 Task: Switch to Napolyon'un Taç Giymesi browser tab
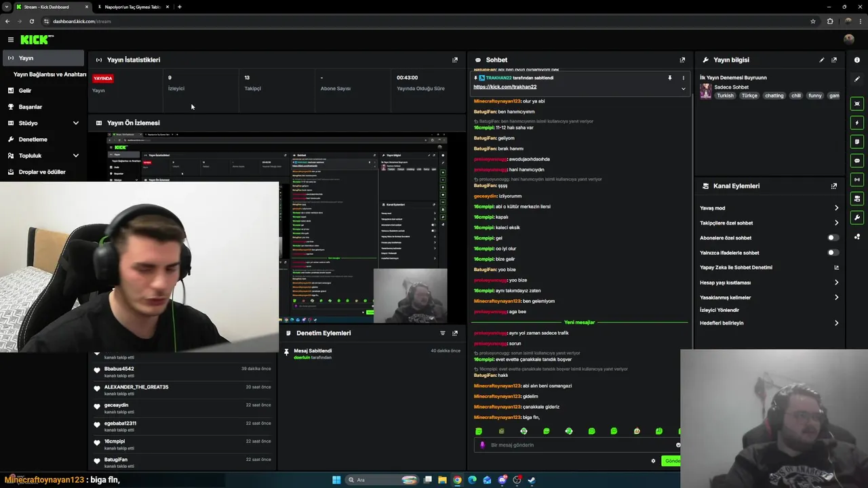[132, 7]
